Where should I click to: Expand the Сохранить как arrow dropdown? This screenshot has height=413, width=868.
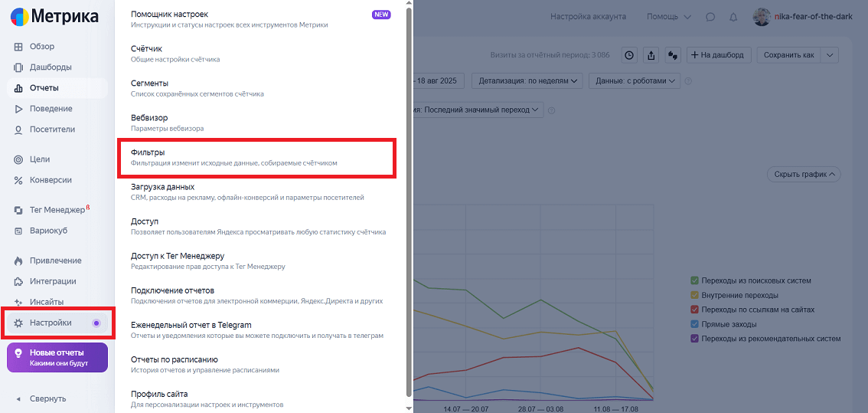coord(830,55)
